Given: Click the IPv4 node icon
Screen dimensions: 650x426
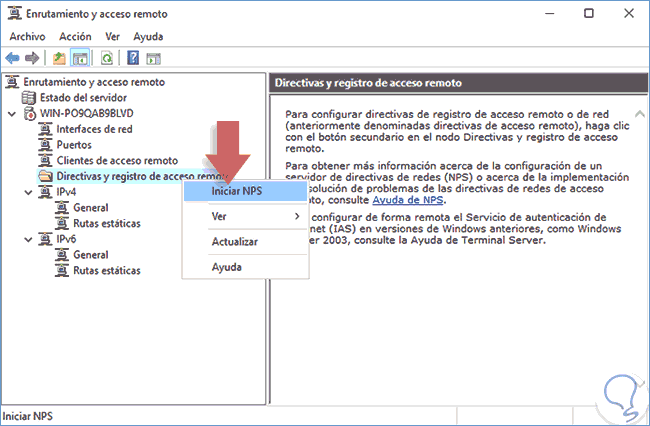Looking at the screenshot, I should 45,192.
